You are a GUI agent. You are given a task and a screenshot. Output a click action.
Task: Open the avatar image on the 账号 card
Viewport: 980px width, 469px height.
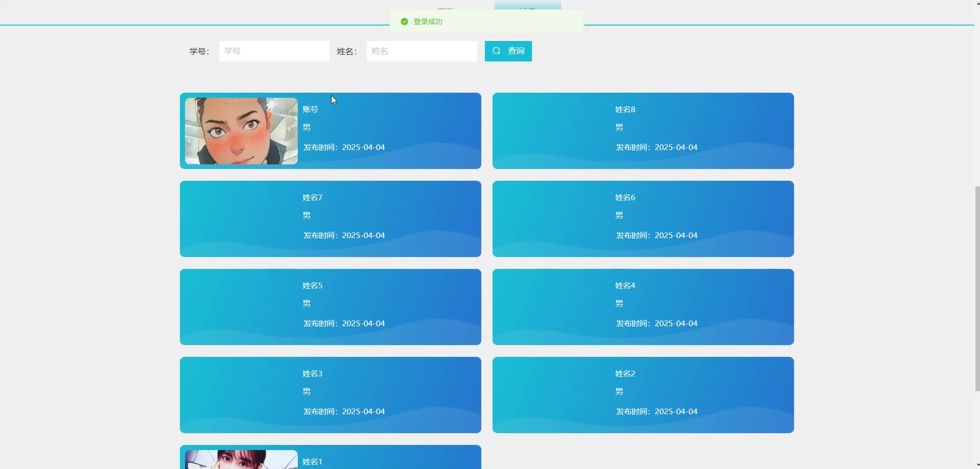tap(241, 131)
